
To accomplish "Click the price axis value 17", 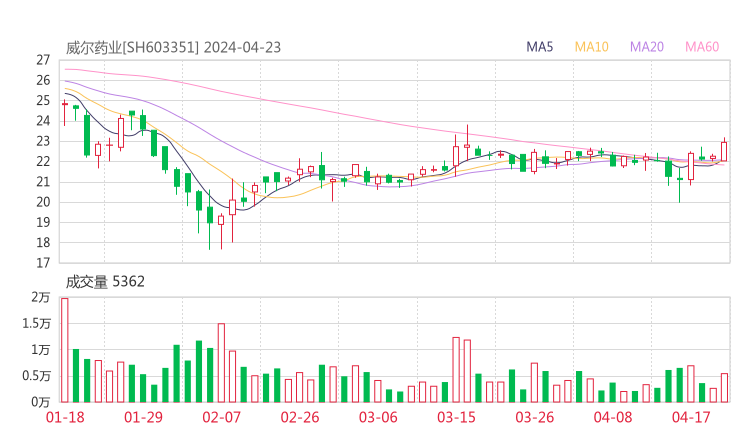I will [43, 263].
